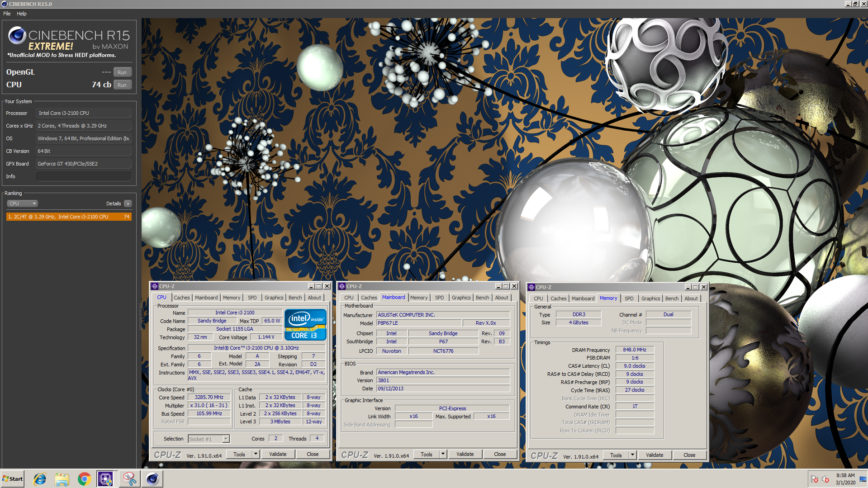Screen dimensions: 868x488
Task: Open Graphics tab in Mainboard CPU-Z window
Action: coord(461,298)
